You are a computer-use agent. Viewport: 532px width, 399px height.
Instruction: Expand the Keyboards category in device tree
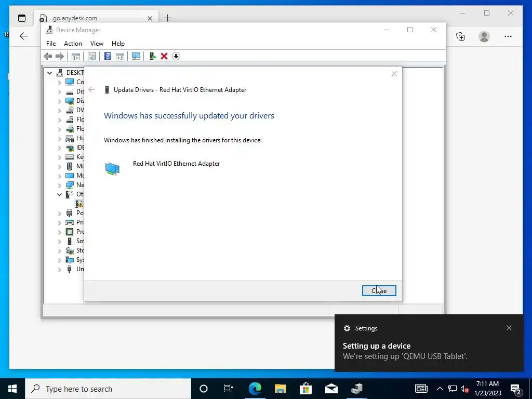59,157
